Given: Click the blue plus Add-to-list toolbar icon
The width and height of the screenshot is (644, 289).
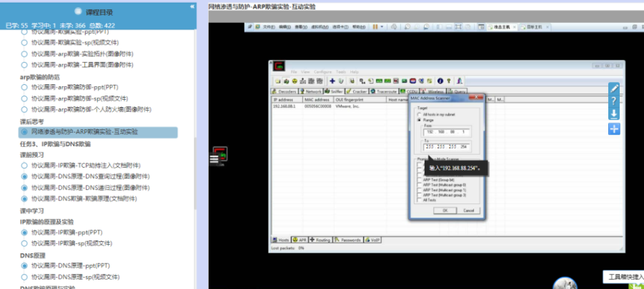Looking at the screenshot, I should click(x=333, y=81).
